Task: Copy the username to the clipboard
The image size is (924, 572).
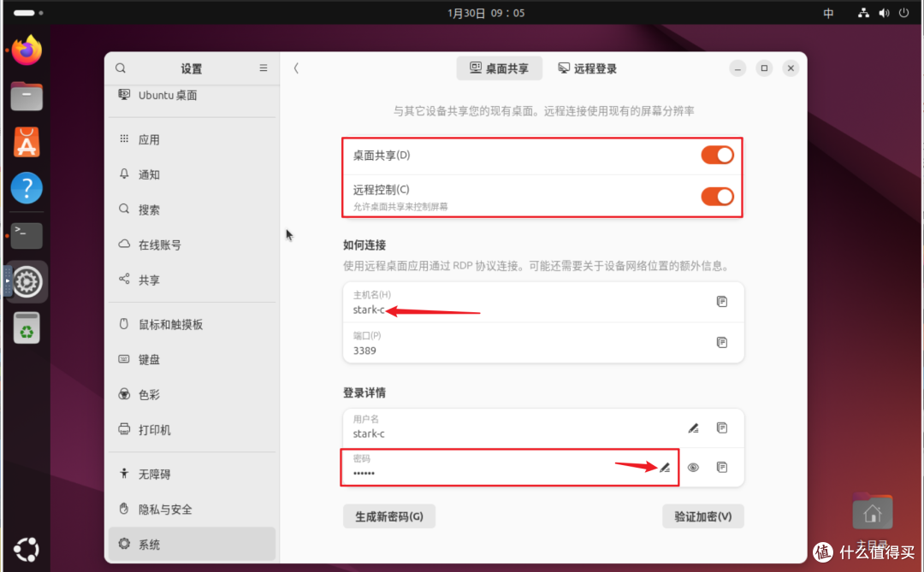Action: click(x=722, y=428)
